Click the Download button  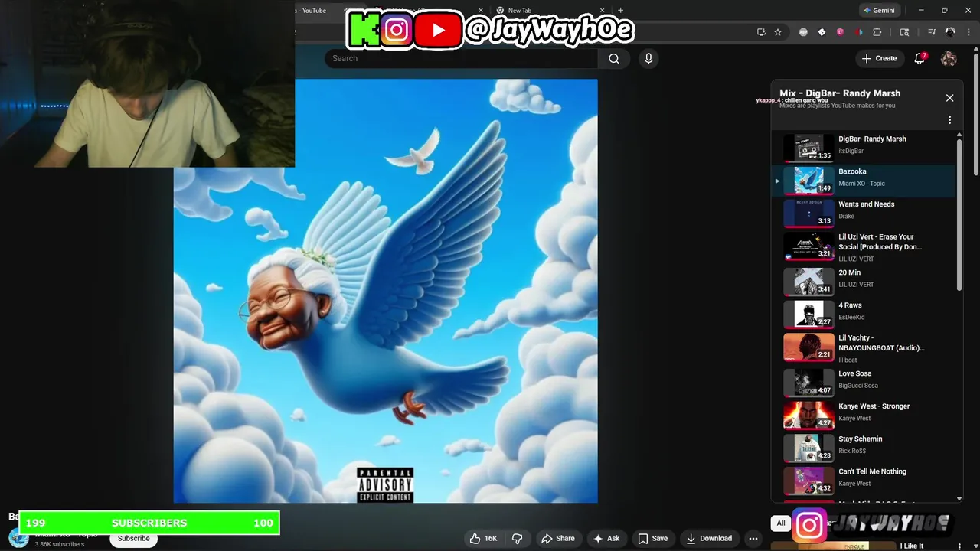[709, 538]
